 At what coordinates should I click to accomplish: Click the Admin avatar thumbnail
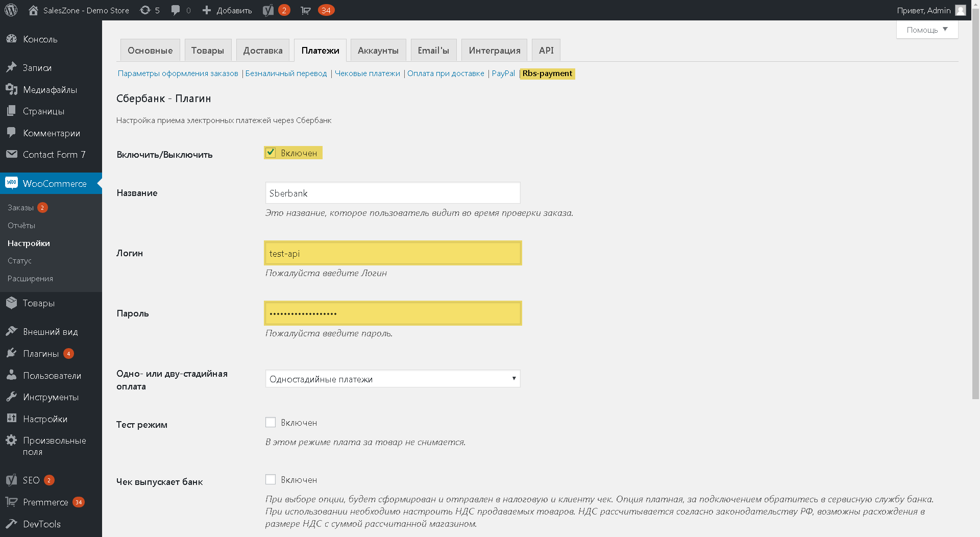(x=960, y=10)
